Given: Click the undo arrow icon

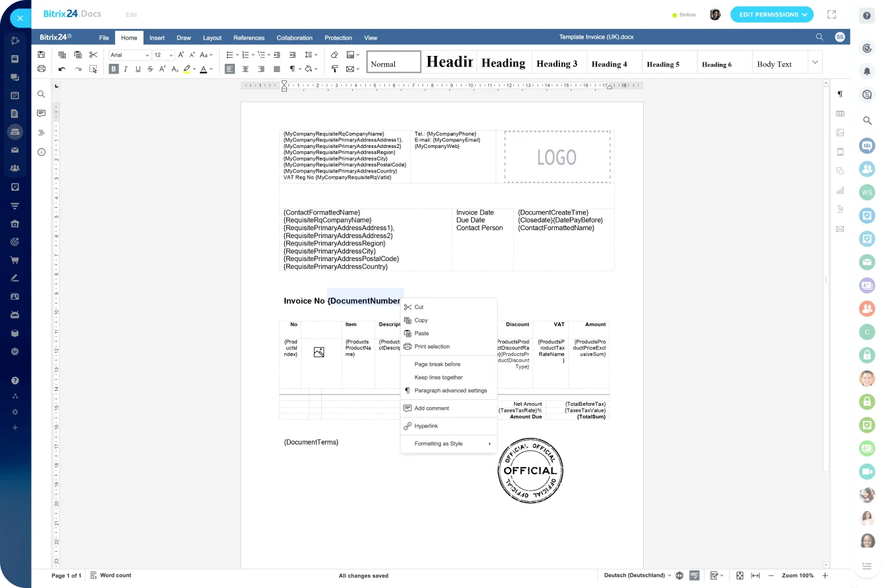Looking at the screenshot, I should pos(62,69).
